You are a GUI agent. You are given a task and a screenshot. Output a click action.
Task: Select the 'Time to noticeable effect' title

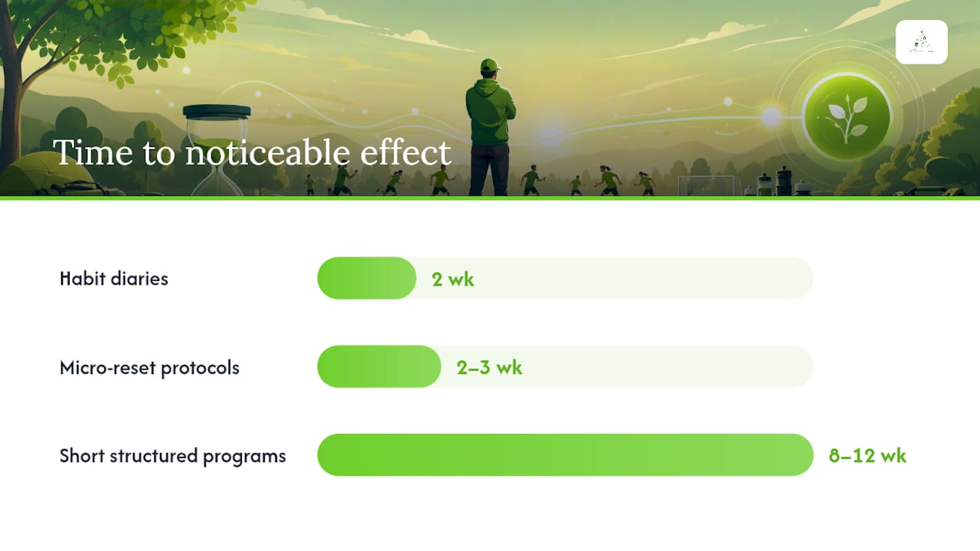[252, 152]
